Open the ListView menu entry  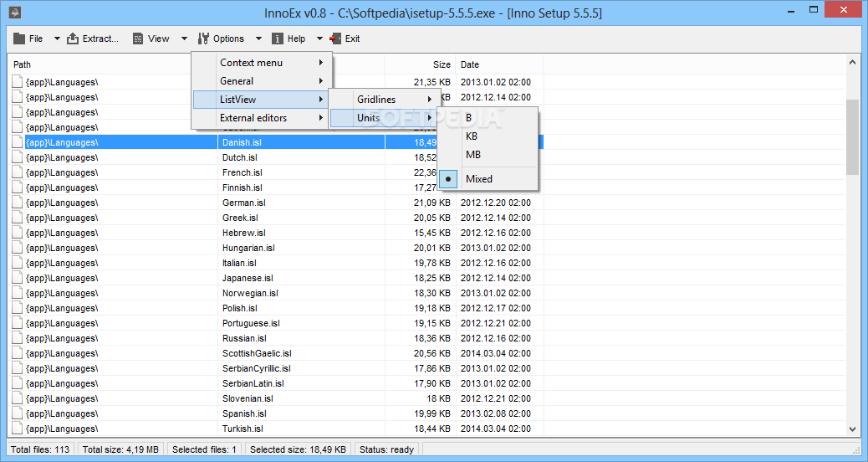(x=262, y=99)
